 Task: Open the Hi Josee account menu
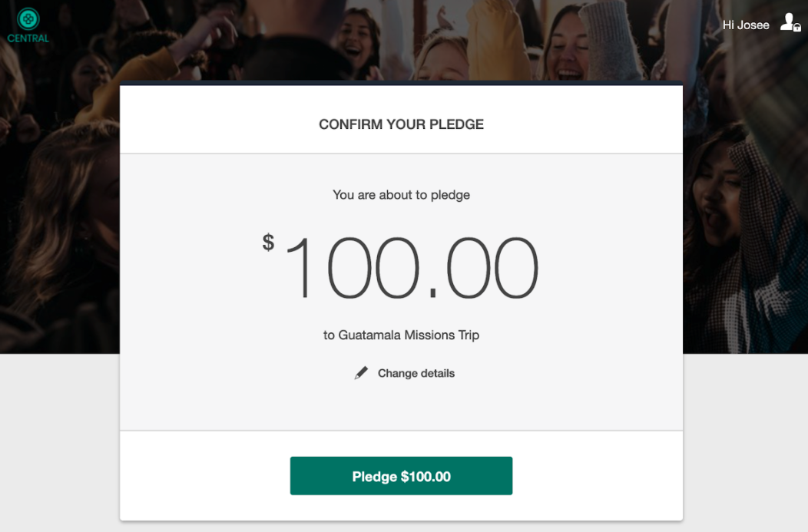click(x=746, y=24)
